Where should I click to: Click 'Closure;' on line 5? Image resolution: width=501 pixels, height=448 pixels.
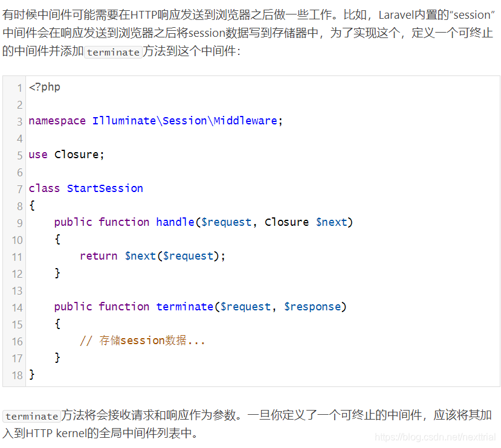tap(79, 155)
